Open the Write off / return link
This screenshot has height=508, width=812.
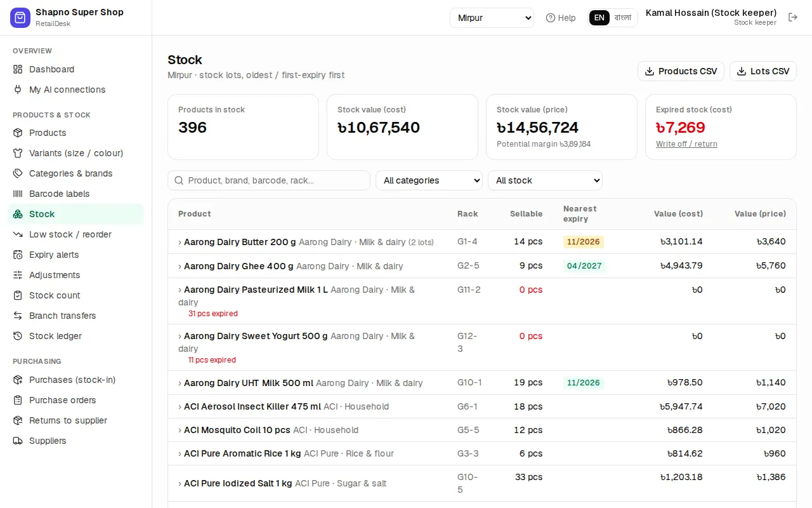686,144
